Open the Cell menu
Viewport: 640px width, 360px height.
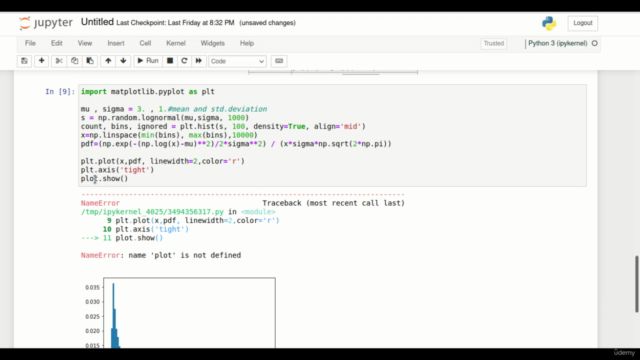(x=145, y=43)
